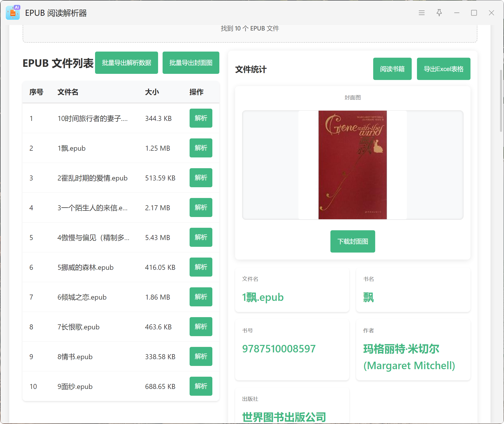Close the EPUB reader window

(x=491, y=13)
